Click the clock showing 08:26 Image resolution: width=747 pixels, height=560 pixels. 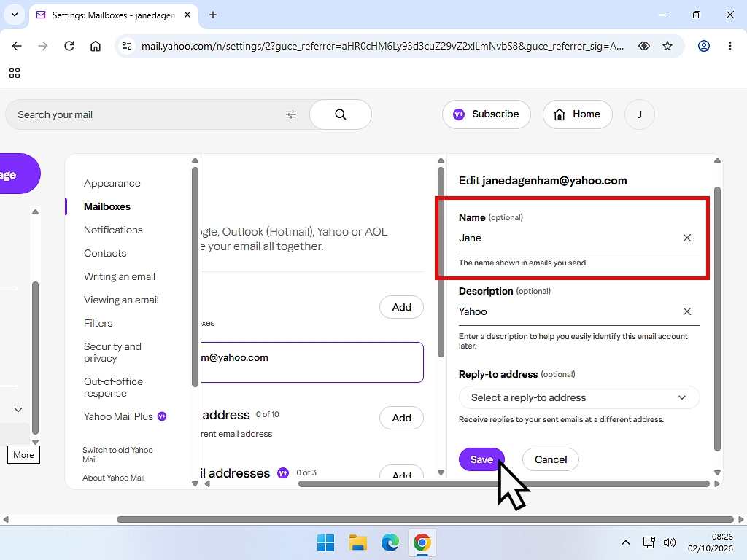[722, 537]
